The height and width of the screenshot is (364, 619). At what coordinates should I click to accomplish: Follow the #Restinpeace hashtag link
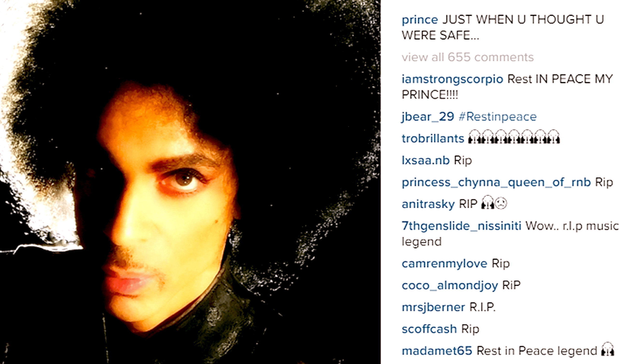point(498,117)
